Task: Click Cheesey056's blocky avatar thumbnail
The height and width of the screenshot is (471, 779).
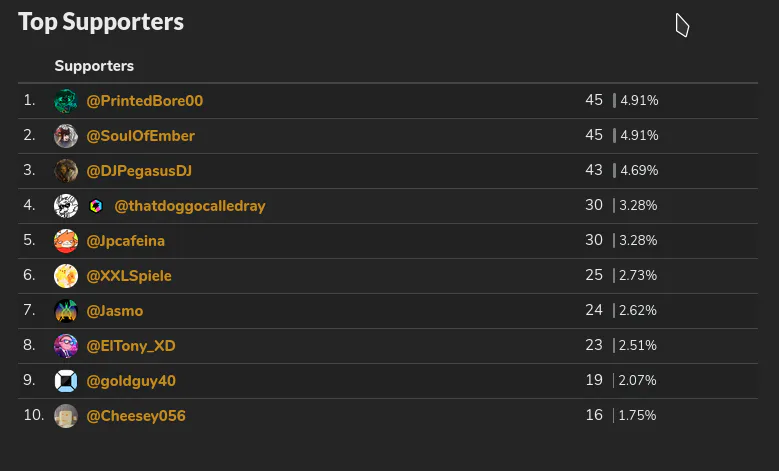Action: coord(66,416)
